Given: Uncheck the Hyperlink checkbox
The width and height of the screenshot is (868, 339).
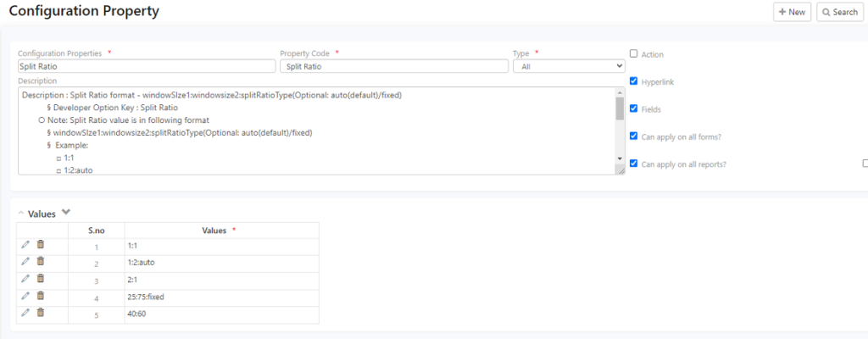Looking at the screenshot, I should 633,81.
